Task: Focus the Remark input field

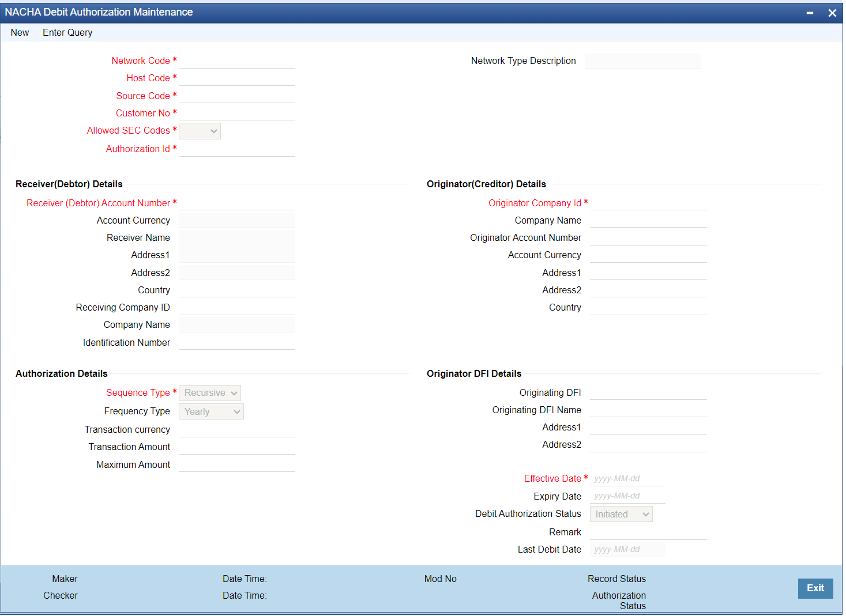Action: pyautogui.click(x=648, y=532)
